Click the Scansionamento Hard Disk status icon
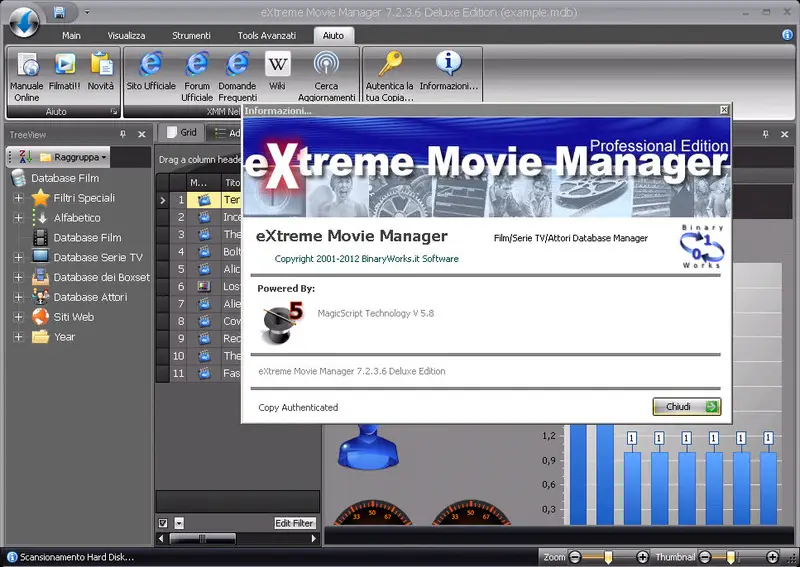The image size is (800, 567). (12, 557)
